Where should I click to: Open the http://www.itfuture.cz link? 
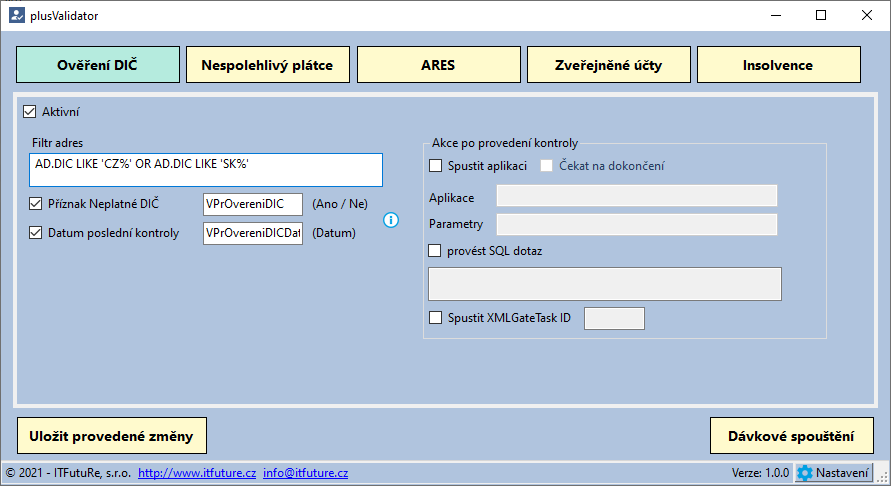[197, 473]
